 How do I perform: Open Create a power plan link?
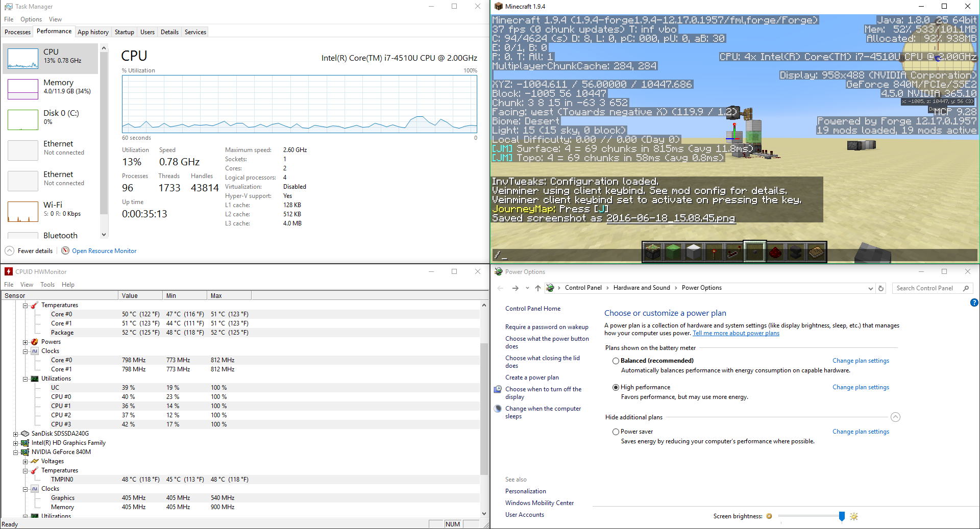coord(532,377)
